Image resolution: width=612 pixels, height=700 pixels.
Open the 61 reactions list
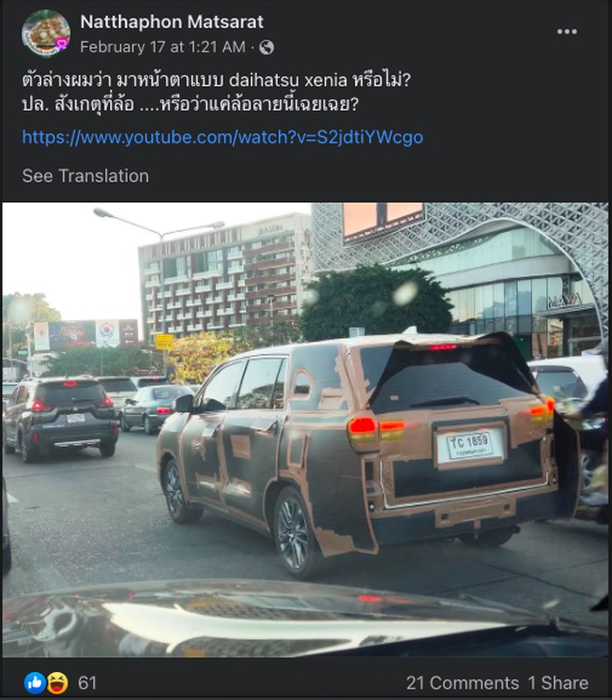pos(87,683)
